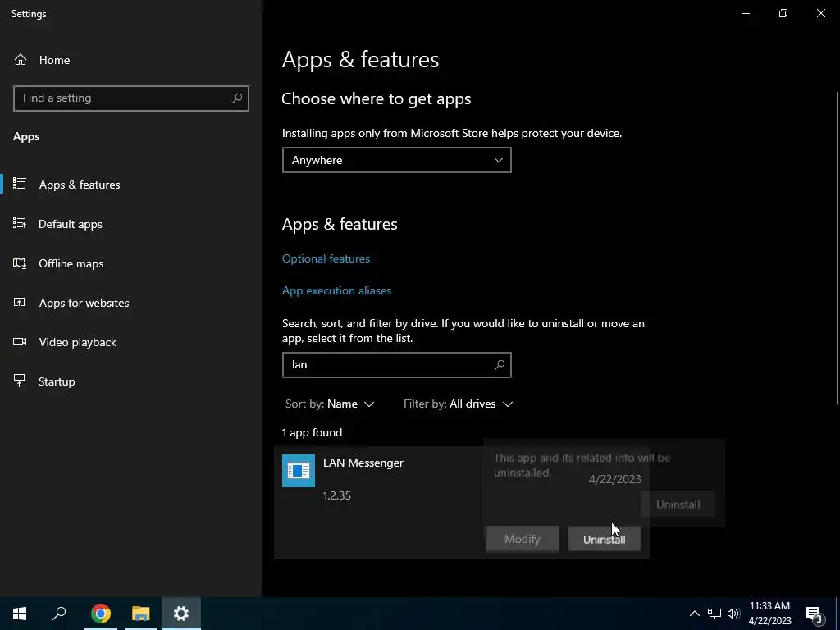840x630 pixels.
Task: Select the 1 app found text
Action: click(x=312, y=432)
